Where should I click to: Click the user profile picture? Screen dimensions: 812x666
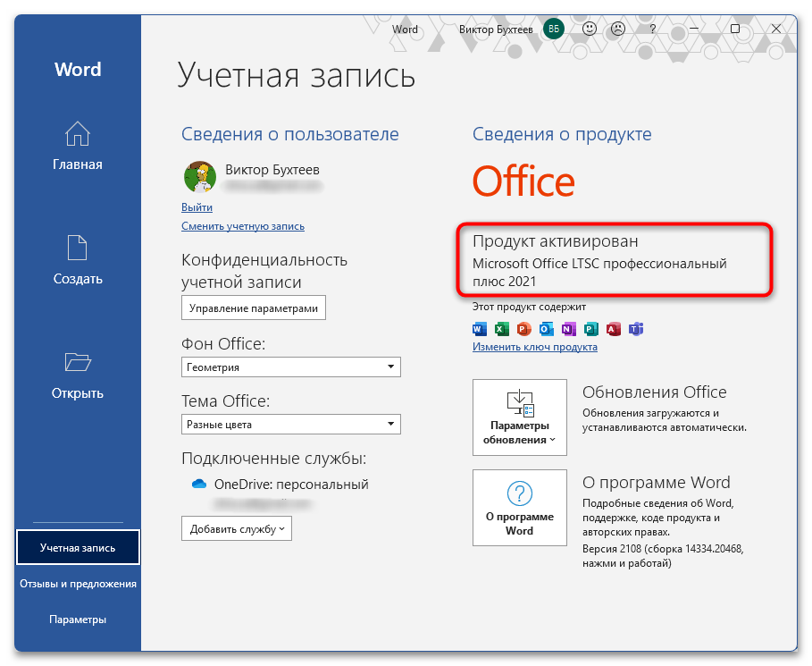tap(199, 176)
